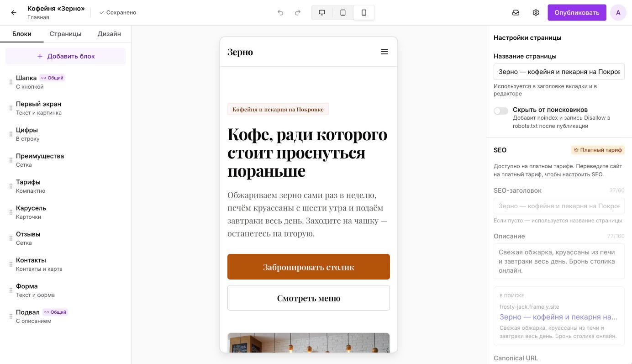
Task: Redo the last change
Action: [298, 13]
